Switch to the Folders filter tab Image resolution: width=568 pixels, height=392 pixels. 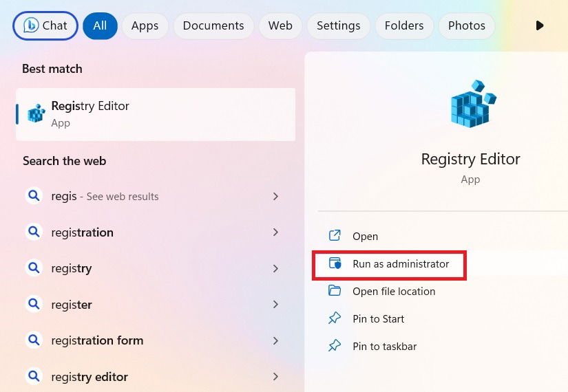pos(404,25)
